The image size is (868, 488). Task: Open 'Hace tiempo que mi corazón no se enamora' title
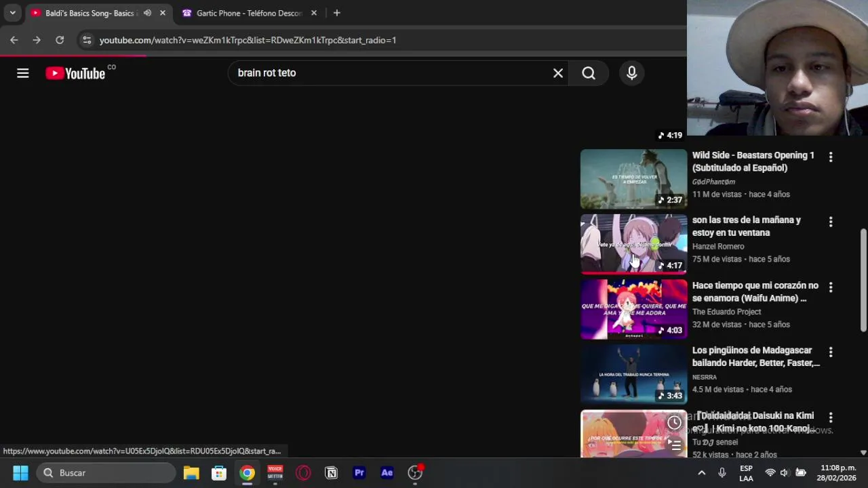pos(755,291)
